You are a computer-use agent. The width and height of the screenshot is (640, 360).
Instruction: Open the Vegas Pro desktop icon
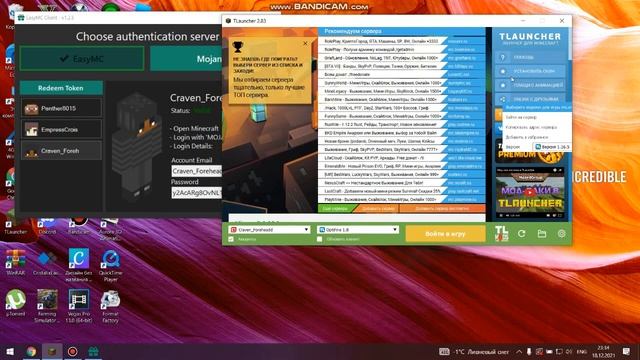tap(79, 306)
